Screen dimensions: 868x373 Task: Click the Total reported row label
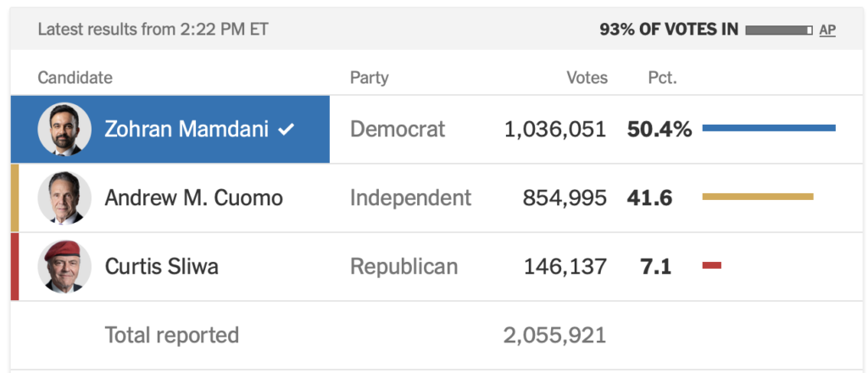(x=171, y=335)
